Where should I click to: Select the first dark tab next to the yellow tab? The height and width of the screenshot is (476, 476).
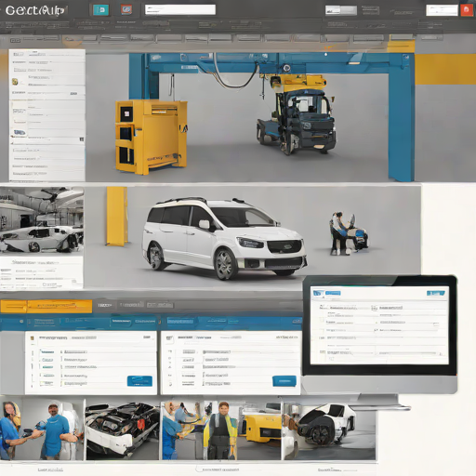click(105, 305)
